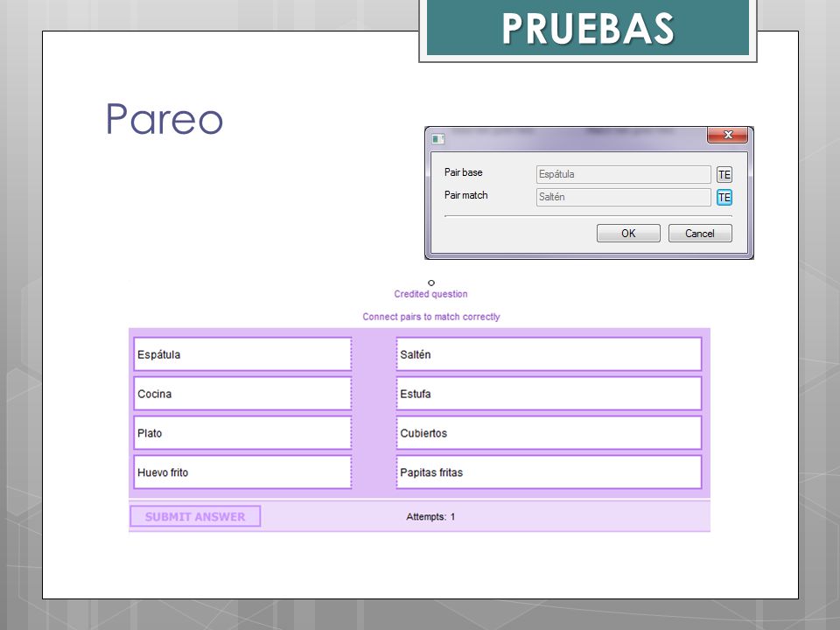Click the 'Credited question' text
This screenshot has height=630, width=840.
pyautogui.click(x=430, y=294)
